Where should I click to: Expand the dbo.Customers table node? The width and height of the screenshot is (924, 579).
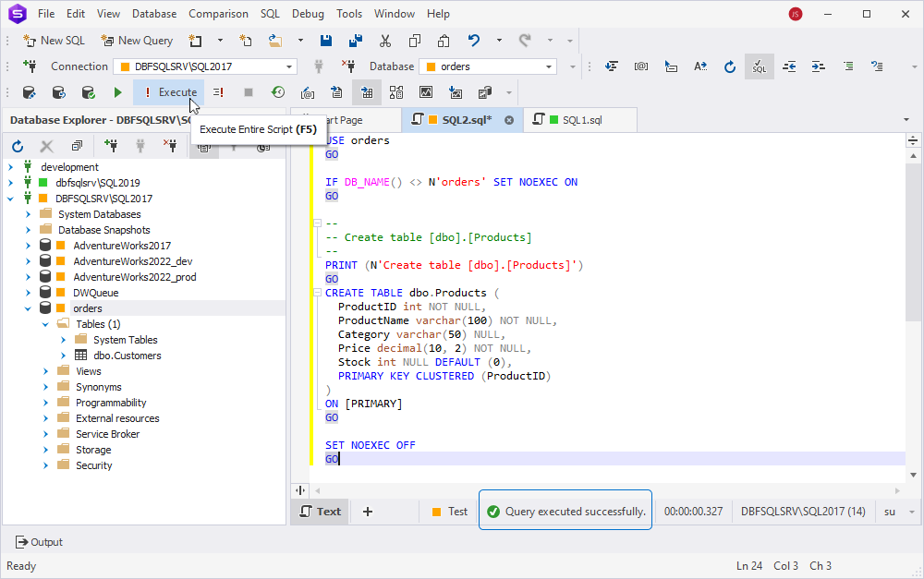tap(63, 356)
